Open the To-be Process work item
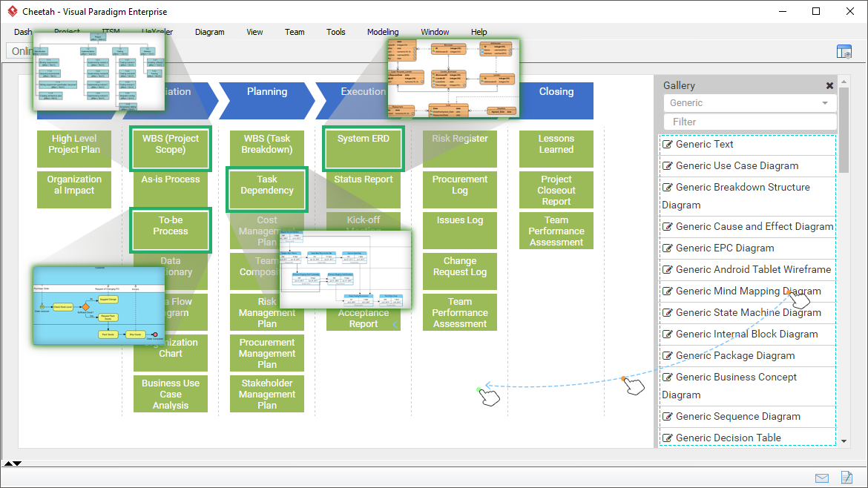This screenshot has height=488, width=868. (x=171, y=230)
